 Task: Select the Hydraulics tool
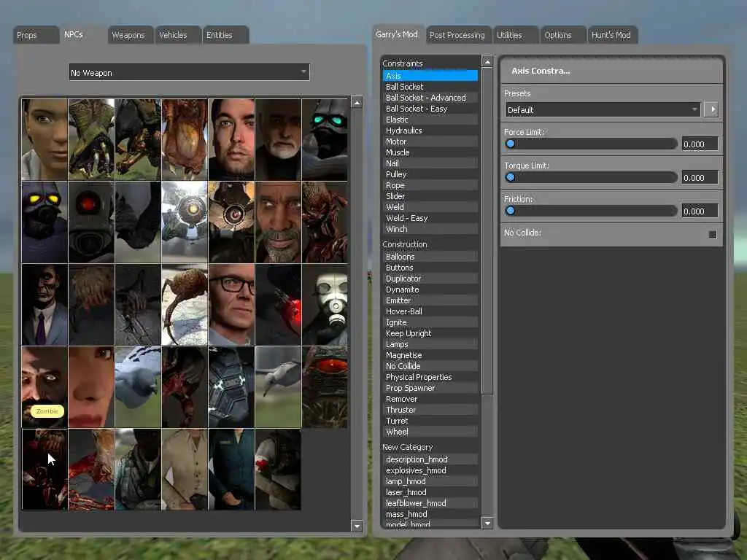(430, 131)
